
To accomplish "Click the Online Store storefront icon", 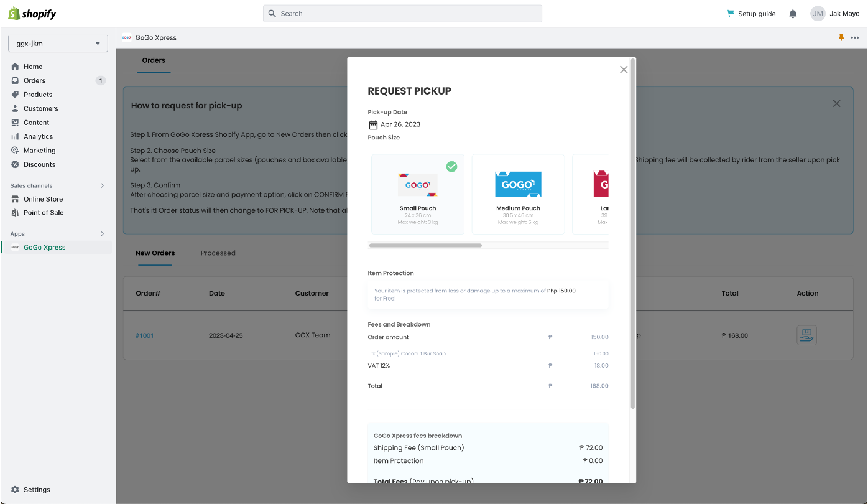I will tap(15, 199).
